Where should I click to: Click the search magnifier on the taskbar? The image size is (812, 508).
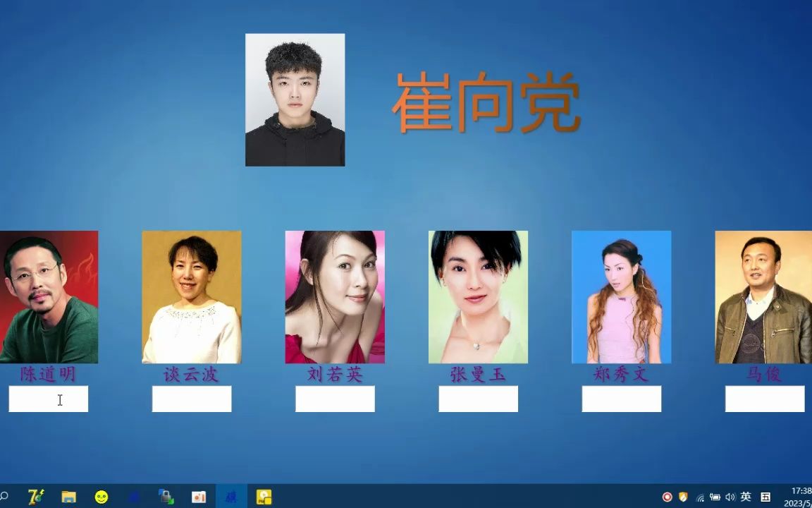click(x=4, y=496)
